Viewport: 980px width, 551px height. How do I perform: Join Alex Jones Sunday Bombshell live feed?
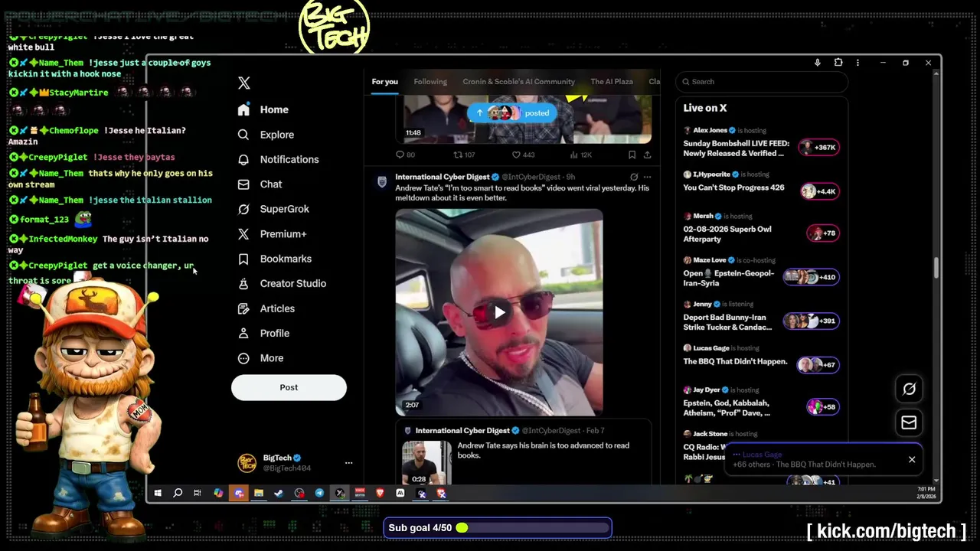(x=736, y=148)
